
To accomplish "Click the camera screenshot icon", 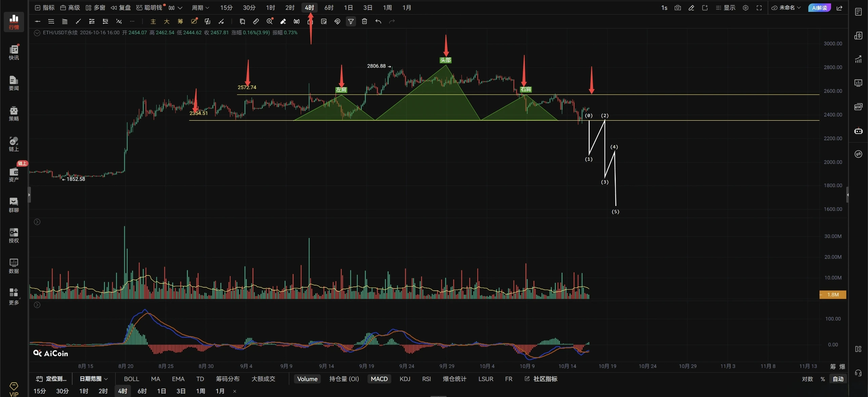I will click(677, 8).
